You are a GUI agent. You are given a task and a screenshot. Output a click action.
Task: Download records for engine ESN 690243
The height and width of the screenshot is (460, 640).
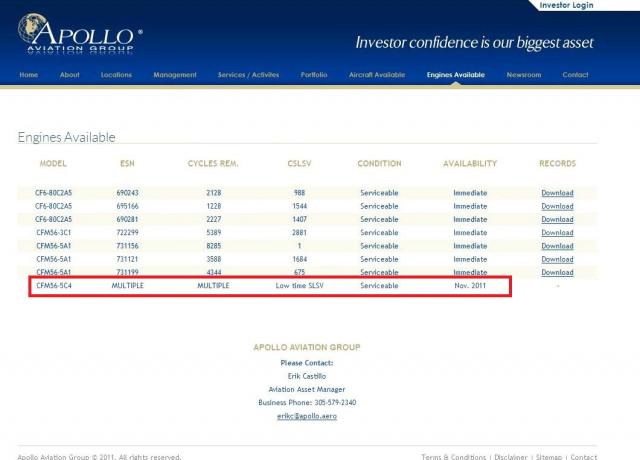point(557,193)
